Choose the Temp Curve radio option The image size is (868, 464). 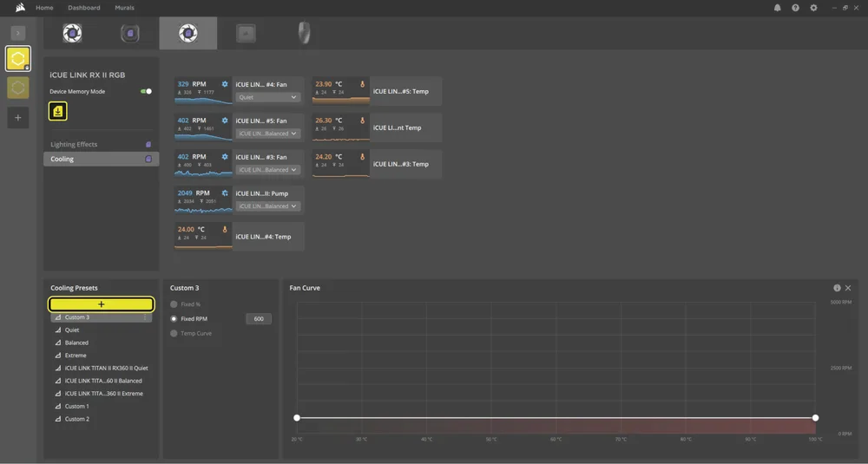[x=174, y=334]
